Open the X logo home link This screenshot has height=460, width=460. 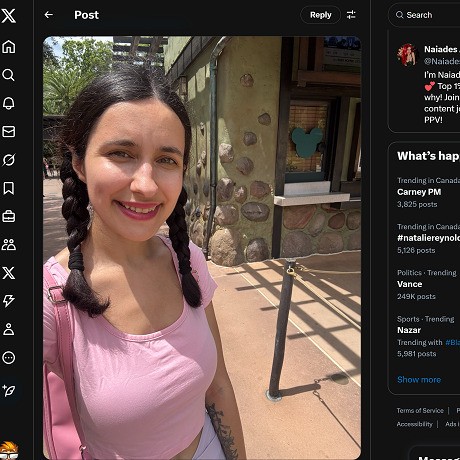click(x=9, y=16)
